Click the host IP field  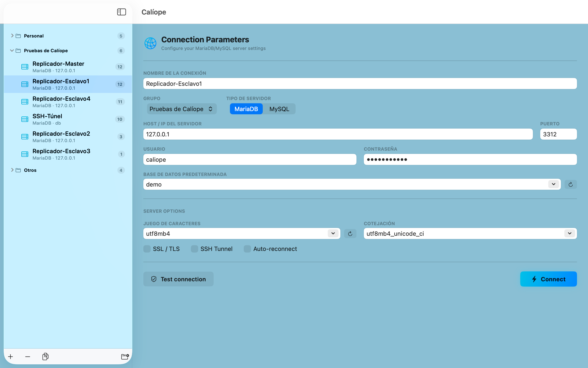[x=338, y=134]
